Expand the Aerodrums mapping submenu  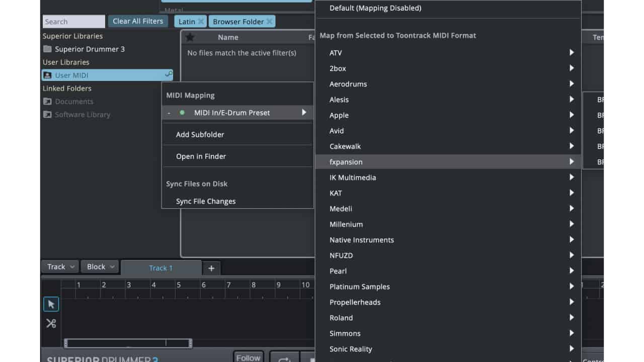coord(448,84)
